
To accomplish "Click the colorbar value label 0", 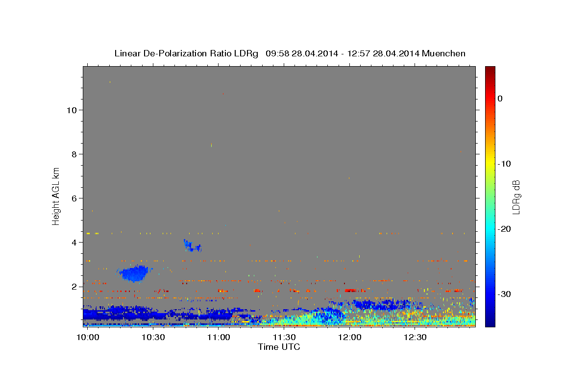I will tap(500, 98).
